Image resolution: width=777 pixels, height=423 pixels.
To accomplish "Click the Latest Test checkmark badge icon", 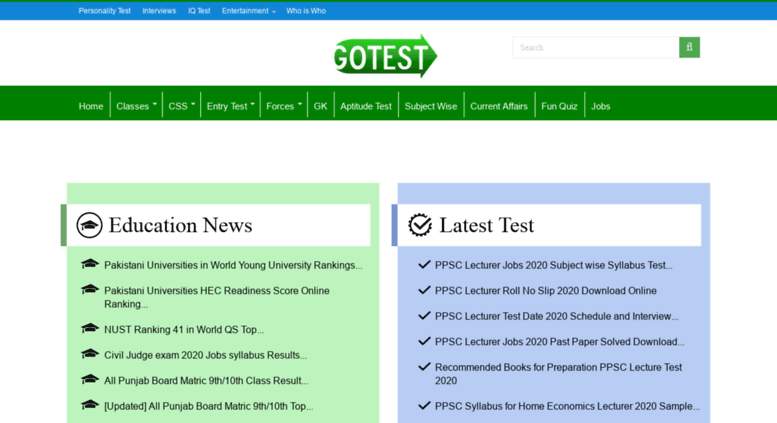I will click(420, 225).
